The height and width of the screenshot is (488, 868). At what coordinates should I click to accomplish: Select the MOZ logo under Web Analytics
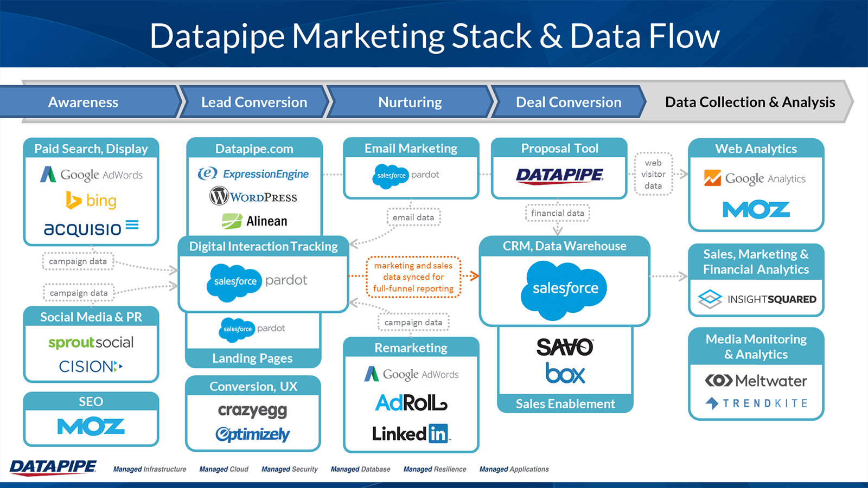point(756,210)
